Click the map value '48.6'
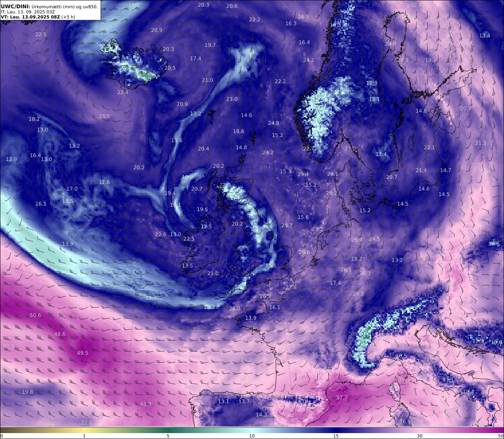504x439 pixels. [x=60, y=334]
